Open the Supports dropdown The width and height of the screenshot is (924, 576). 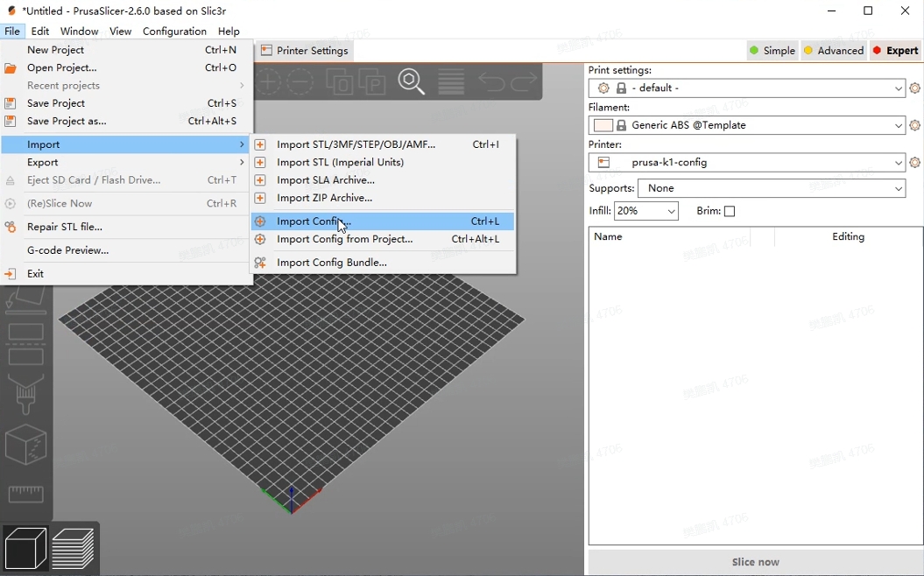click(772, 188)
